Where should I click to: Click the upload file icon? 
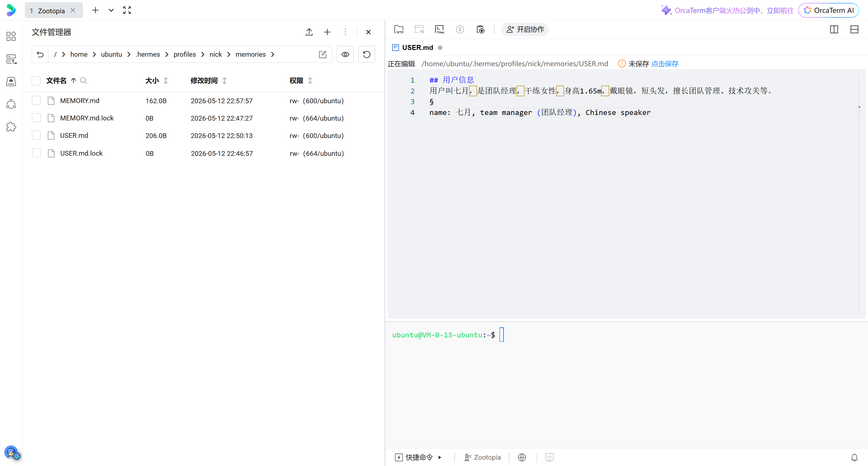pyautogui.click(x=309, y=32)
